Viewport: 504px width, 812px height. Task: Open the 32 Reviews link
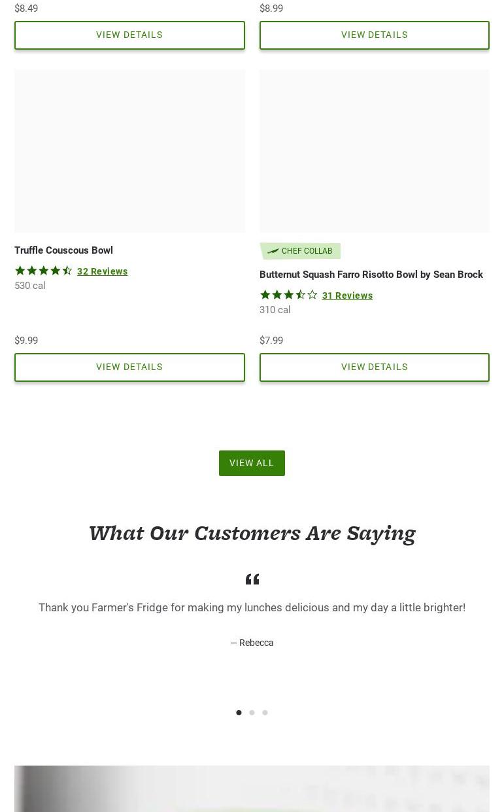103,271
